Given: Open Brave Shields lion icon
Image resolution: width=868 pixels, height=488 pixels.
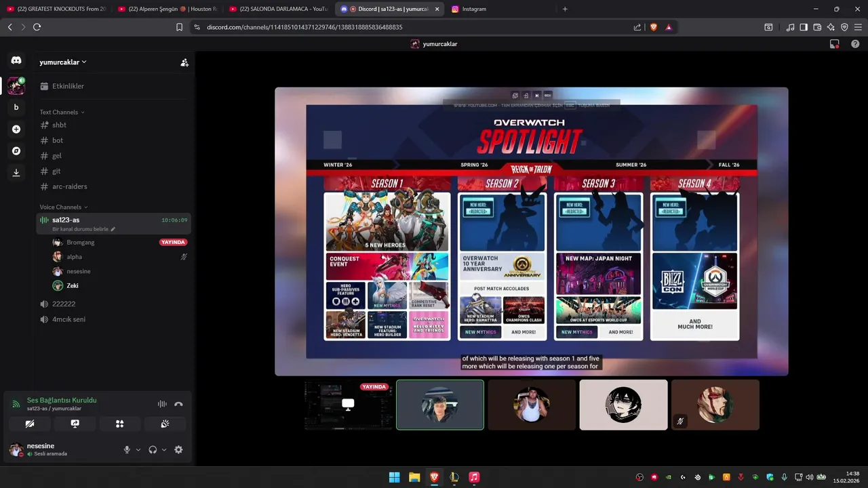Looking at the screenshot, I should tap(654, 27).
